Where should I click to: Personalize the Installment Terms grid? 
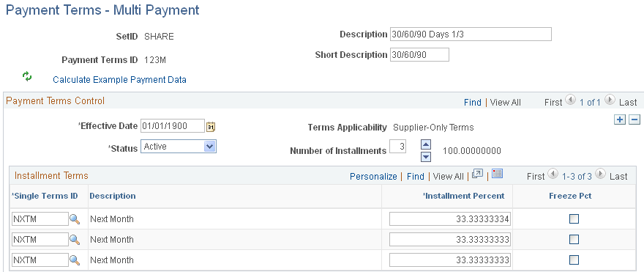tap(373, 177)
